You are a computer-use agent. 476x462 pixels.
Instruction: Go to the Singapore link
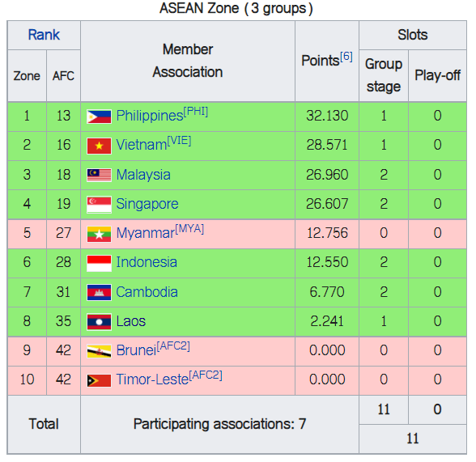(147, 204)
